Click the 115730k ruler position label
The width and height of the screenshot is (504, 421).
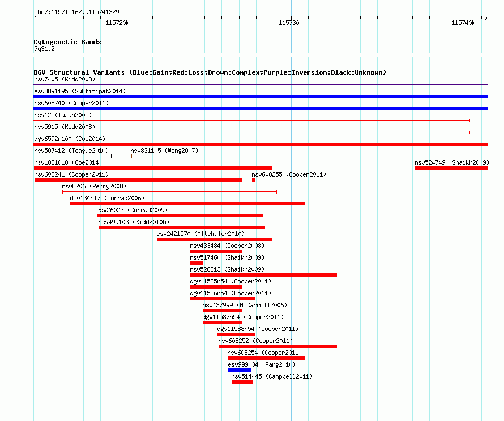pyautogui.click(x=291, y=23)
